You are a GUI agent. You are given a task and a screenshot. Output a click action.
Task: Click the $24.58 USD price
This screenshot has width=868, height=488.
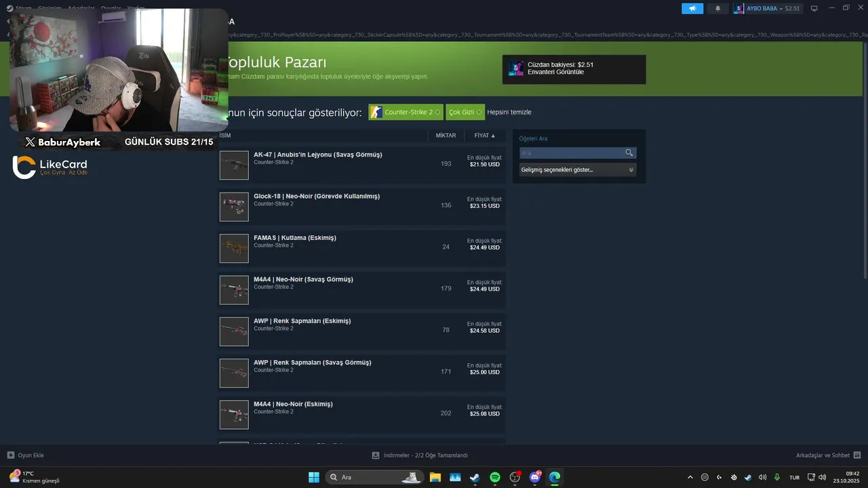tap(484, 331)
